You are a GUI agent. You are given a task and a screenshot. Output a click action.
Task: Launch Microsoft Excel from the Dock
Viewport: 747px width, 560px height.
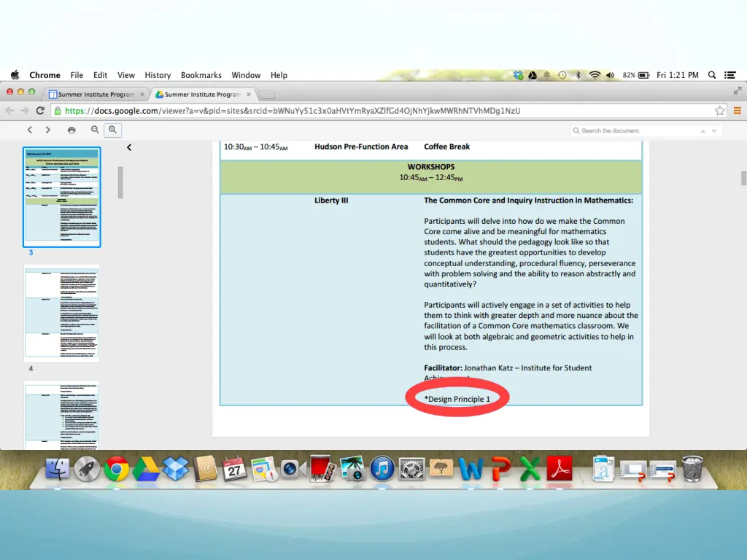pos(530,469)
